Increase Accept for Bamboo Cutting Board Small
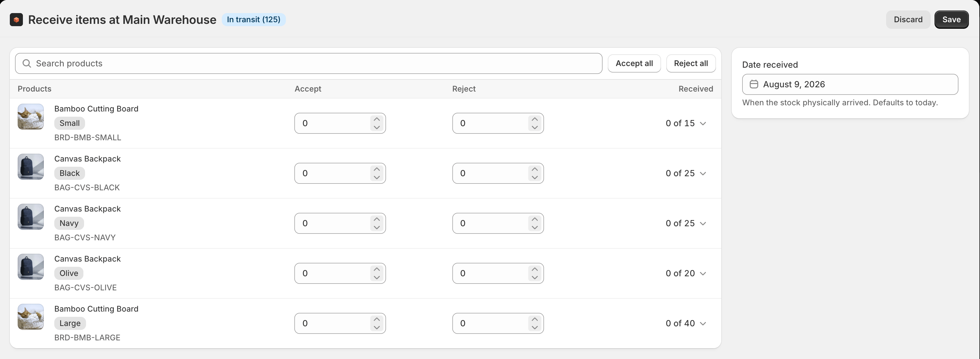 click(376, 119)
